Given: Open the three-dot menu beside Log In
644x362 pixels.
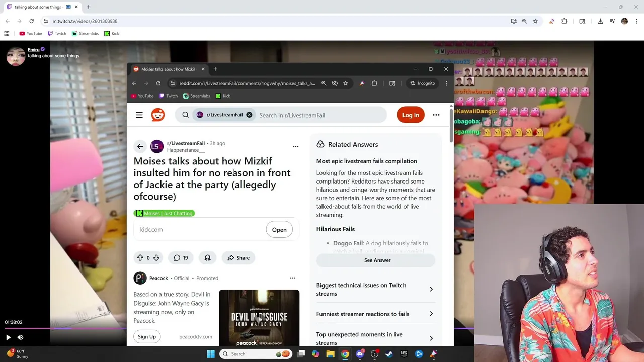Looking at the screenshot, I should coord(436,115).
